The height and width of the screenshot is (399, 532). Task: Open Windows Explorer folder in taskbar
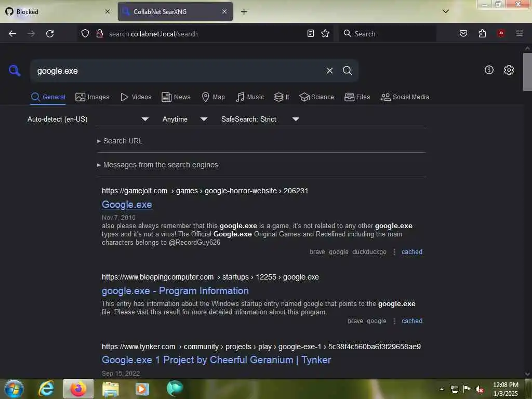pyautogui.click(x=111, y=389)
